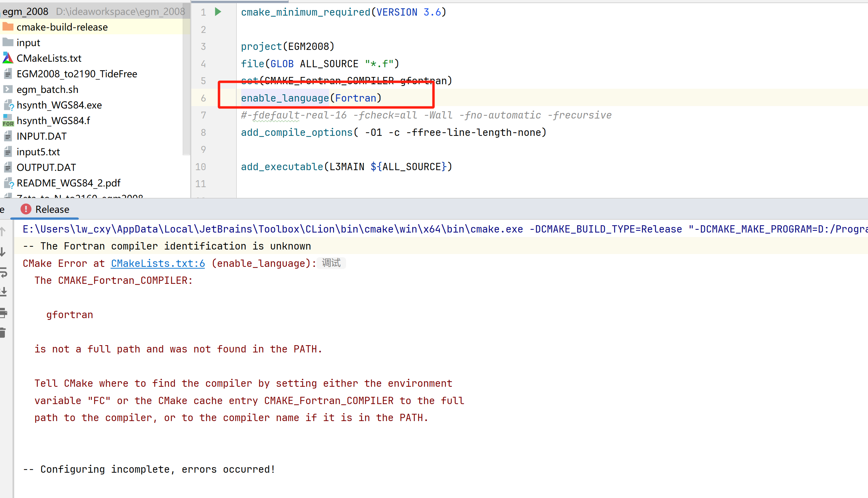
Task: Click the print console output icon
Action: [3, 313]
